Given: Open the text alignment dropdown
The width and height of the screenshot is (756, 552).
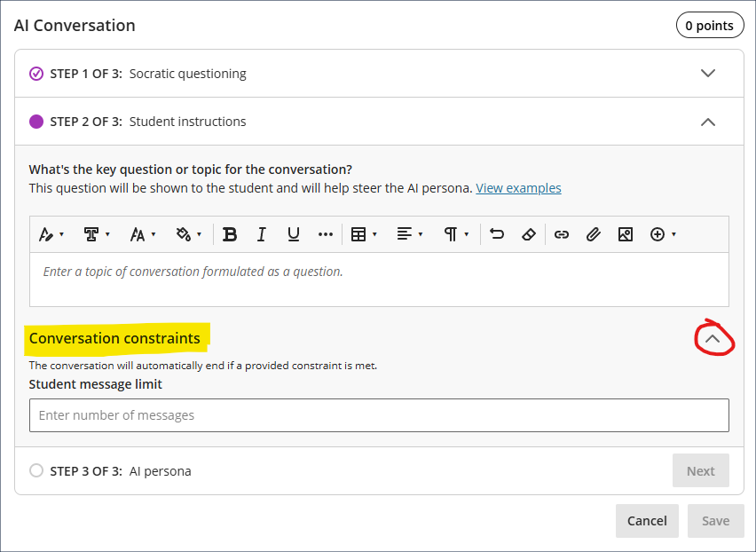Looking at the screenshot, I should (409, 234).
